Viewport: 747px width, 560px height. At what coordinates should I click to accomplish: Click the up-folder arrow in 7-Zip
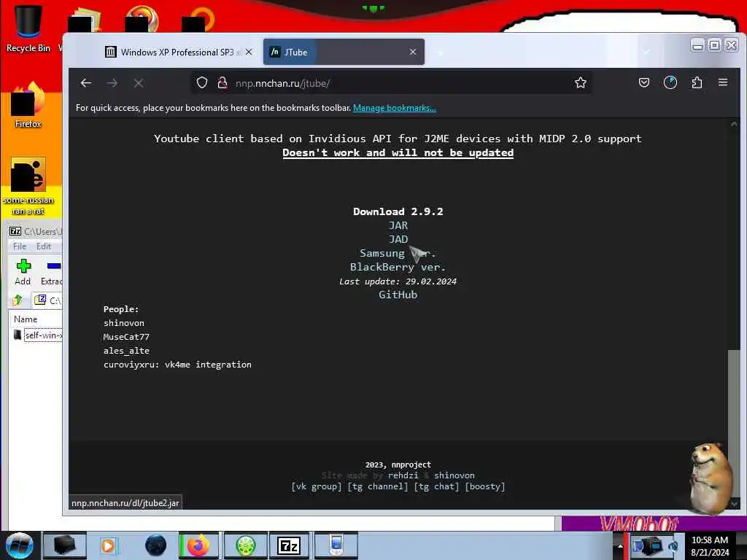pos(18,300)
